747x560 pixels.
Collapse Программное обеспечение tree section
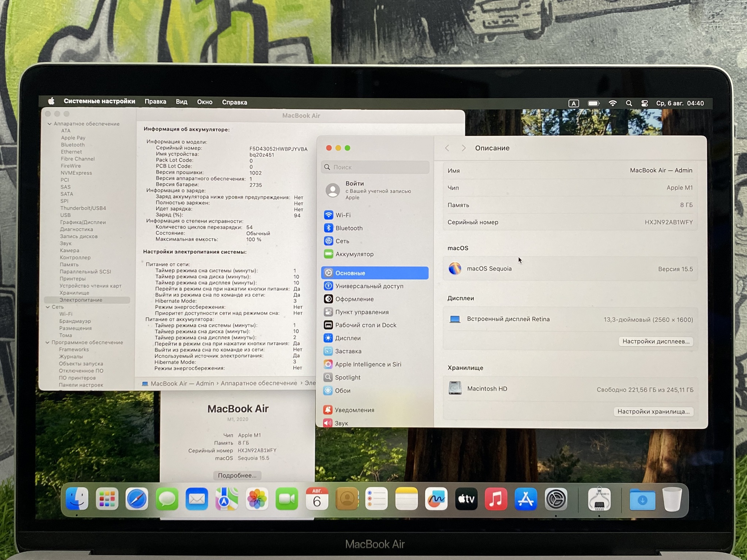point(47,342)
